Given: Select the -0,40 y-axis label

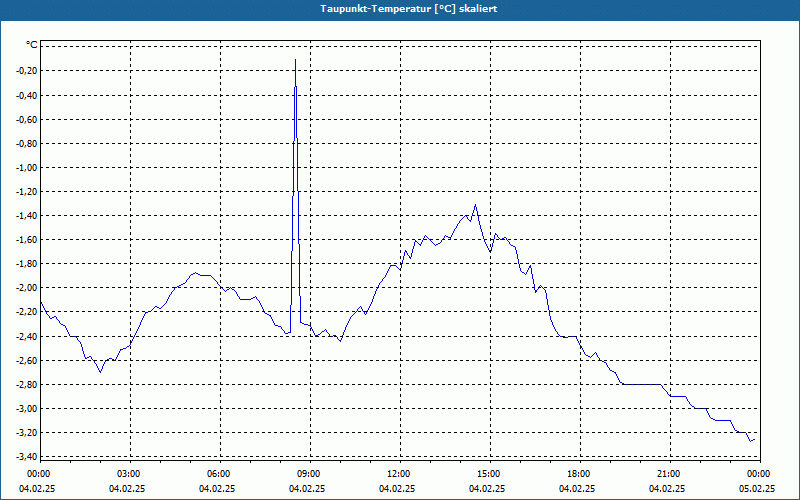Looking at the screenshot, I should coord(27,95).
